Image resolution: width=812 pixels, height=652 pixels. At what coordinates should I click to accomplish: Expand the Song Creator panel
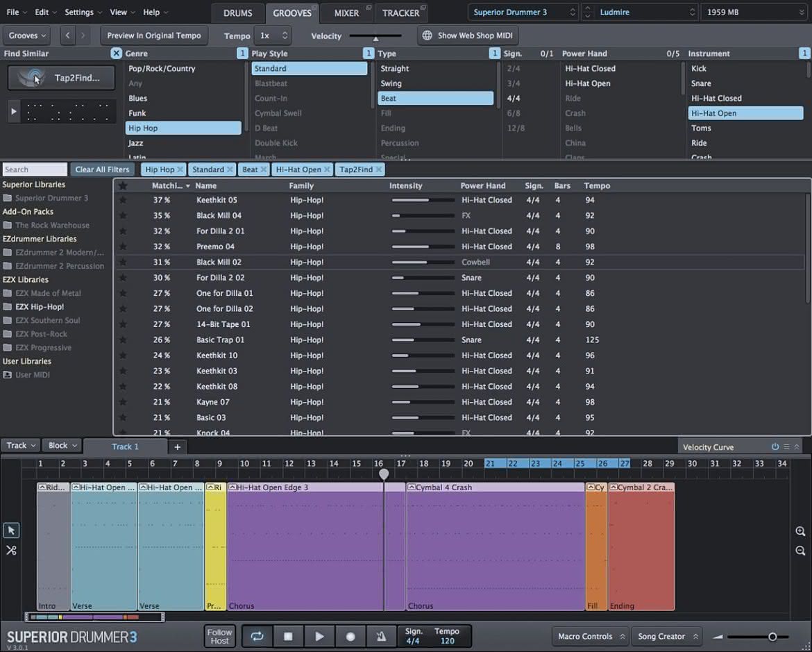pyautogui.click(x=667, y=637)
